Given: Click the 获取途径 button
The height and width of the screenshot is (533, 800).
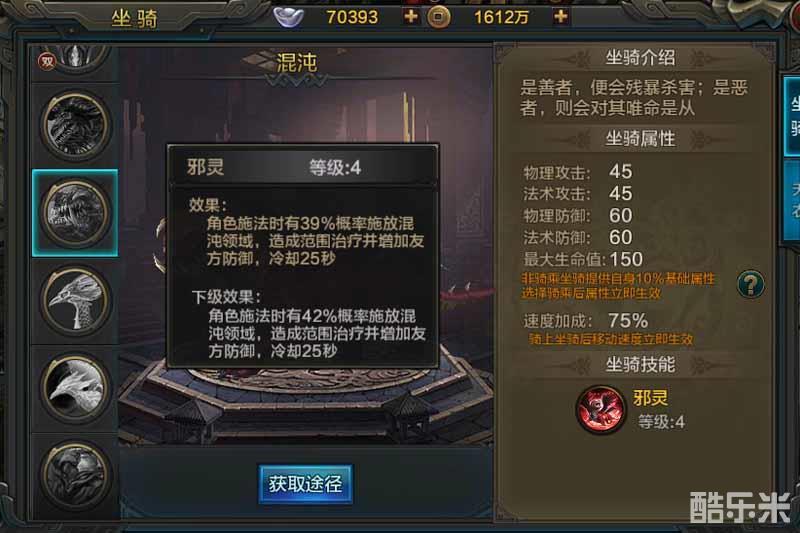Looking at the screenshot, I should point(305,484).
